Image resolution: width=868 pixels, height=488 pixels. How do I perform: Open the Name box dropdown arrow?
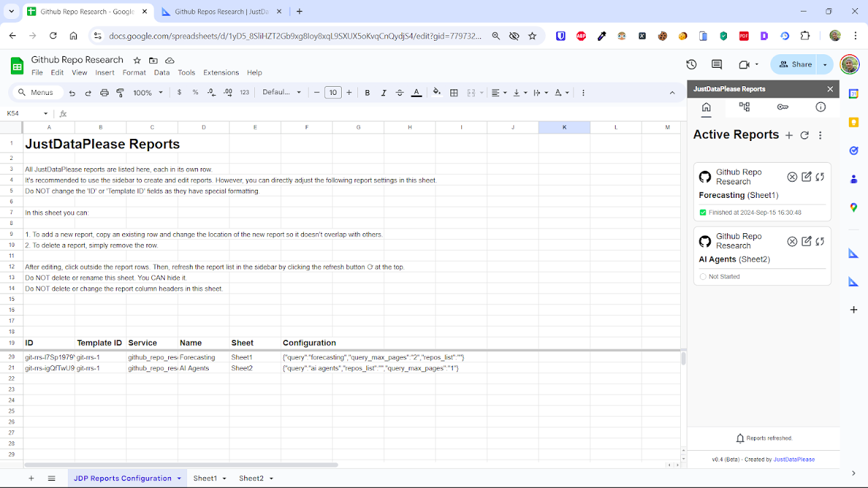[x=46, y=114]
